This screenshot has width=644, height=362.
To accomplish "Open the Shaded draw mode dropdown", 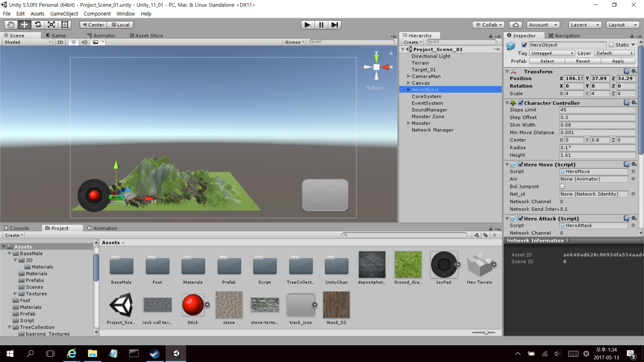I will click(x=28, y=42).
